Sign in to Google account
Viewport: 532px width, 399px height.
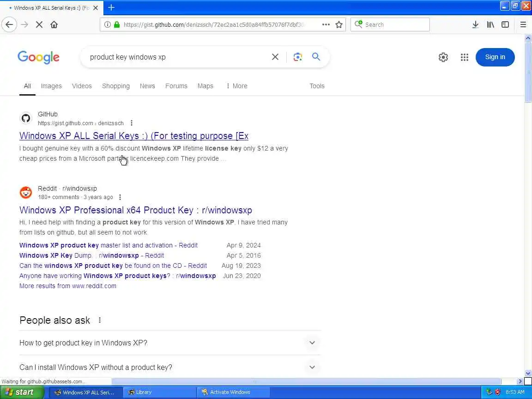[495, 57]
